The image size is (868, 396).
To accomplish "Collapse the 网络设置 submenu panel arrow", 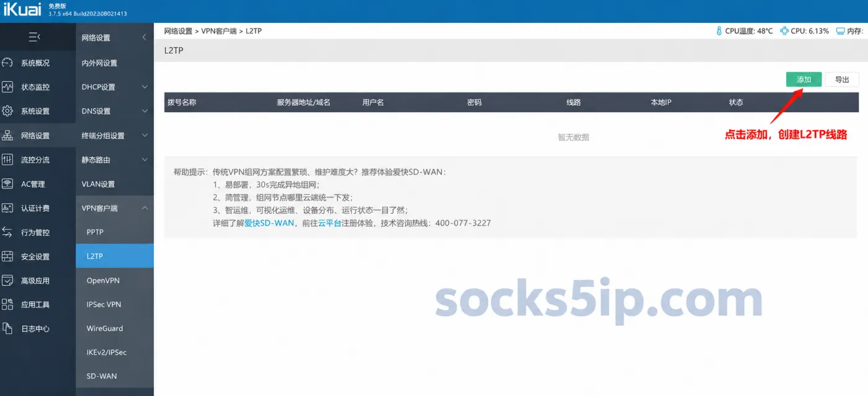I will 144,37.
